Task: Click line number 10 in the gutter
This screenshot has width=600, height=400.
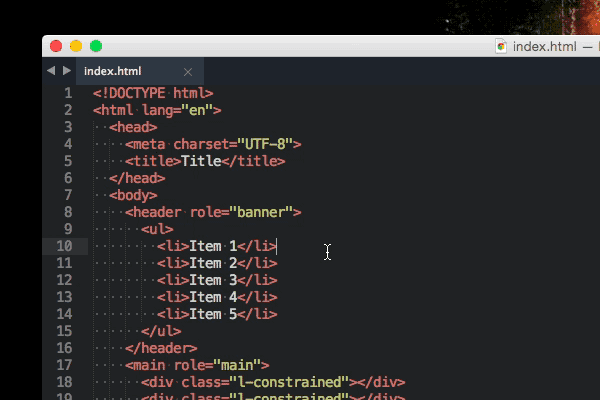Action: coord(64,246)
